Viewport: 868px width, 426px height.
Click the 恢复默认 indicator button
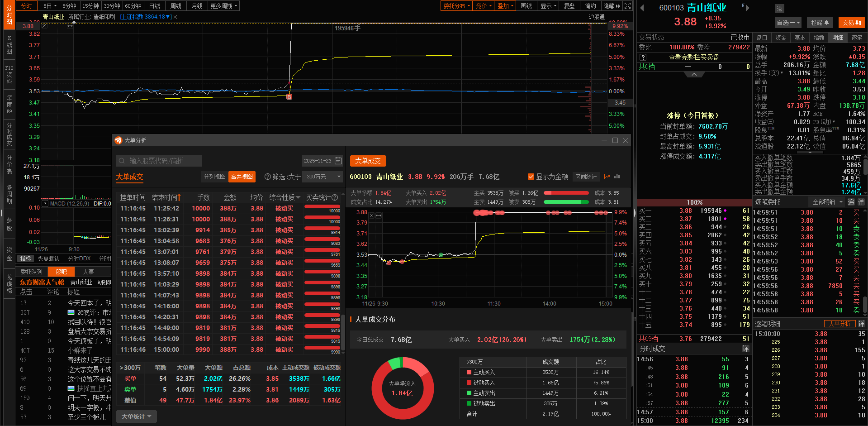(48, 258)
